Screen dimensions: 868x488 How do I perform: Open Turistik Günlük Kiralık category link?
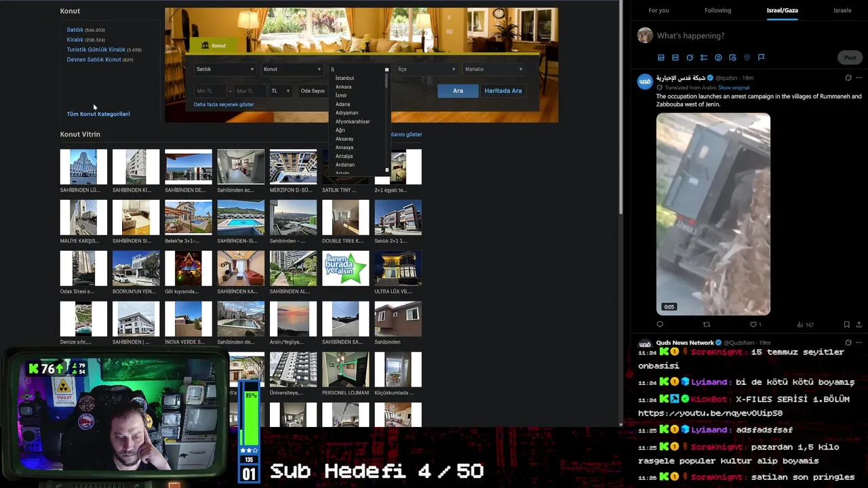(x=96, y=49)
